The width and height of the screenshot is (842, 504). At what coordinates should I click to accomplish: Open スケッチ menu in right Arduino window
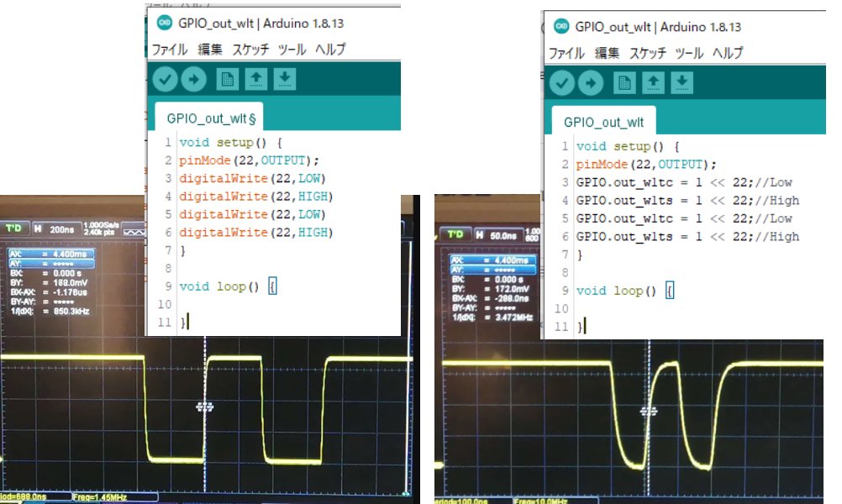648,53
